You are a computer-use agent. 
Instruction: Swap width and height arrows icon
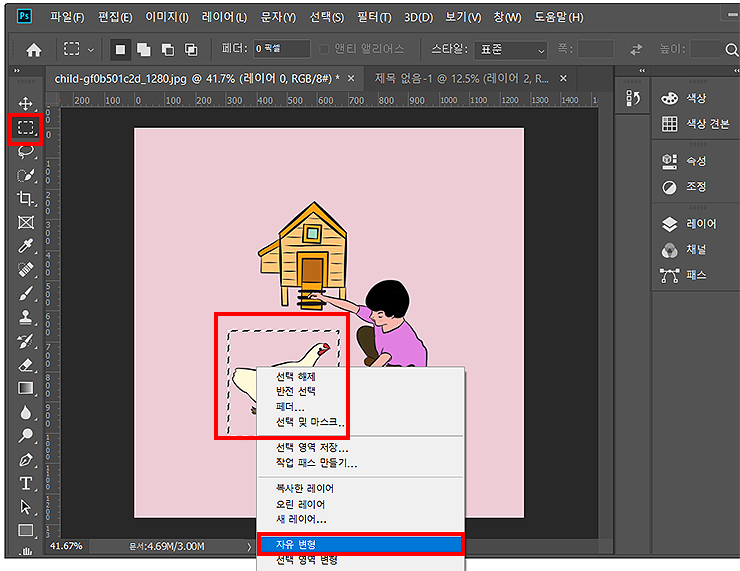[x=637, y=49]
